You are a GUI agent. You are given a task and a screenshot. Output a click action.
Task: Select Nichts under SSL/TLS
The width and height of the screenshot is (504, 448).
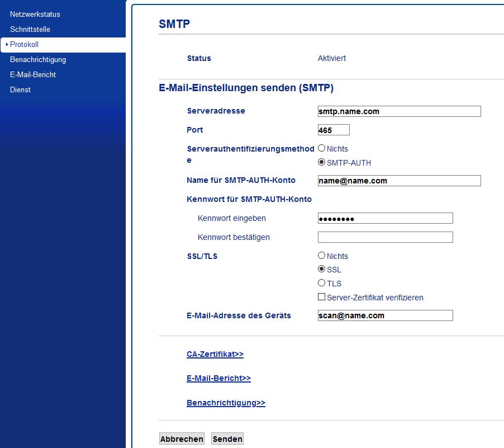pyautogui.click(x=321, y=256)
